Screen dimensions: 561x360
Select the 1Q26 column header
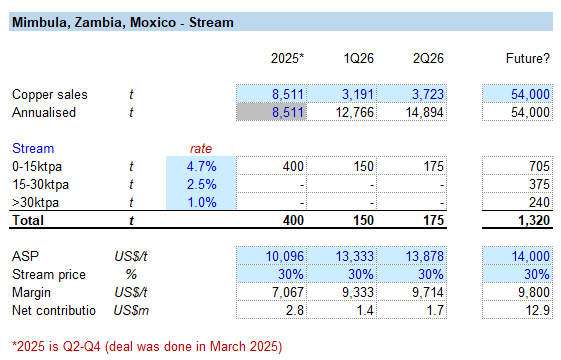pyautogui.click(x=358, y=58)
